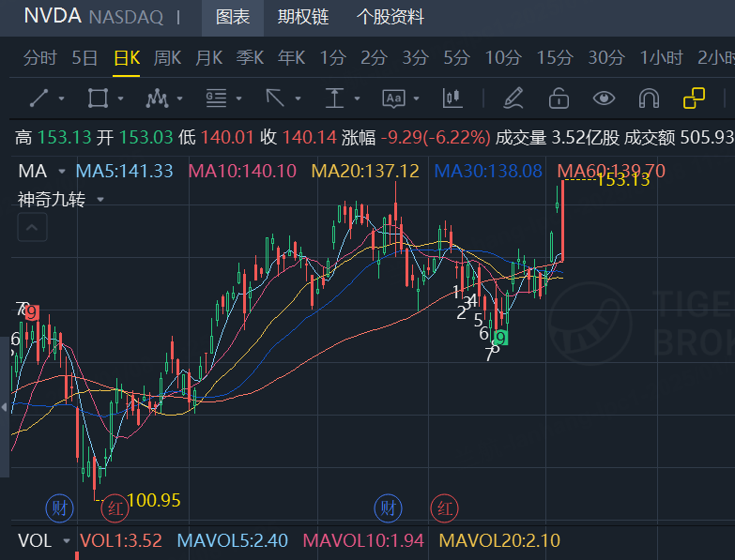Expand wave pattern tool options
735x560 pixels.
(179, 98)
